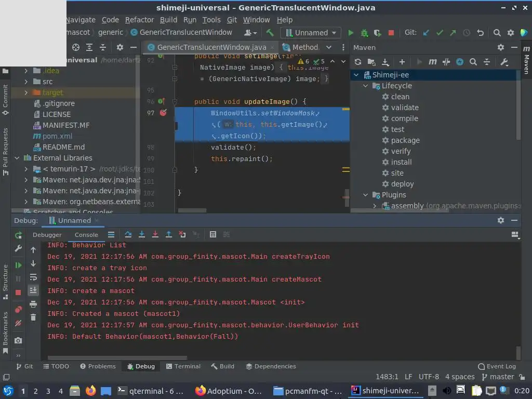This screenshot has height=399, width=532.
Task: Switch to the Console tab
Action: [x=86, y=235]
